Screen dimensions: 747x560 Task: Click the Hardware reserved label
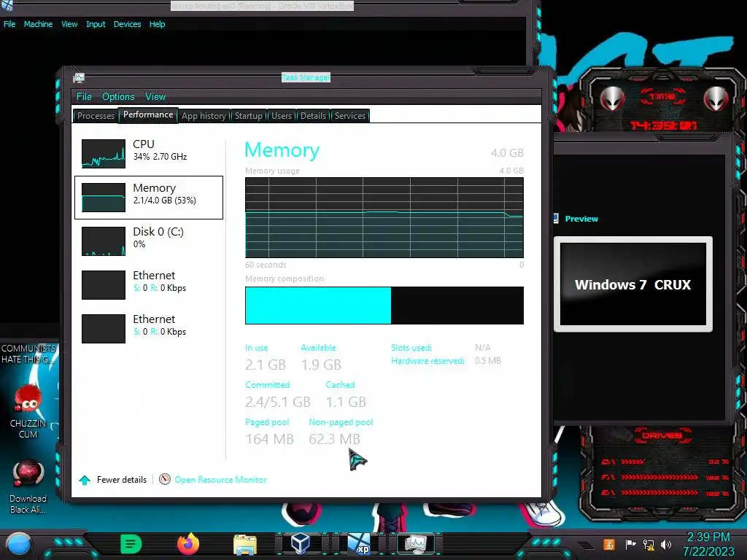[x=427, y=361]
